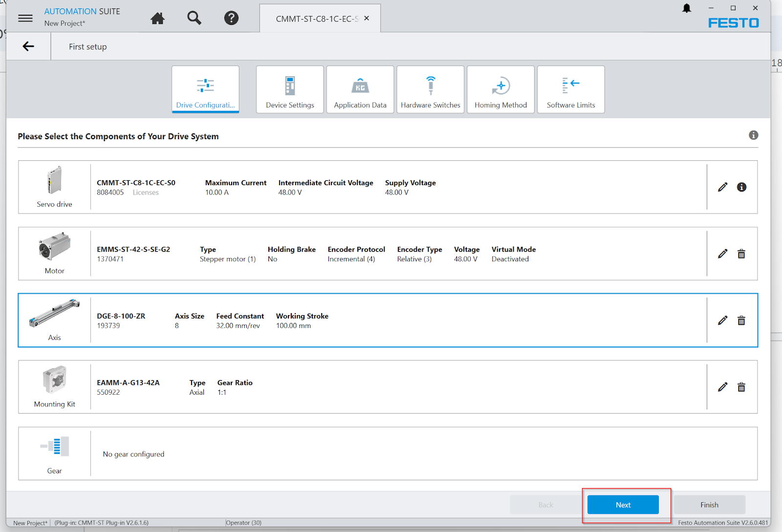This screenshot has width=782, height=532.
Task: Delete the DGE-8-100-ZR axis
Action: click(741, 320)
